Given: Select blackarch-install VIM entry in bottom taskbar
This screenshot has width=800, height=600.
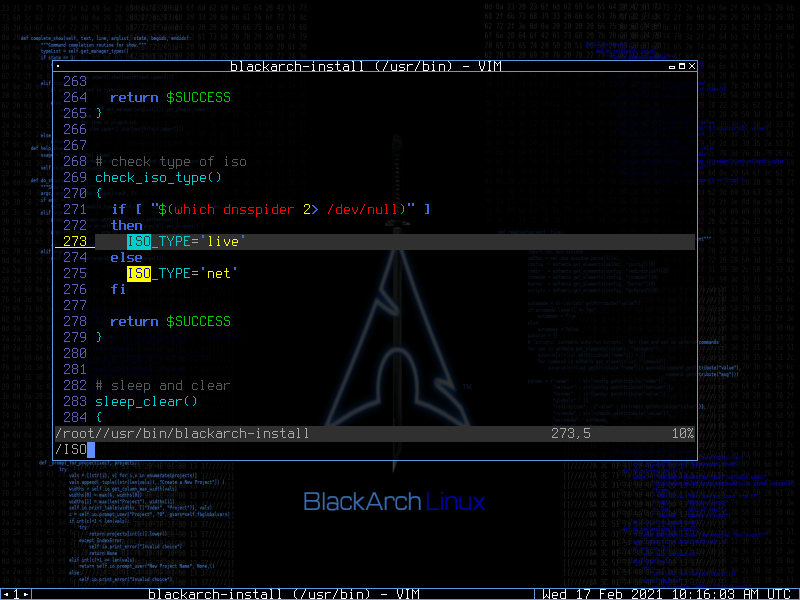Looking at the screenshot, I should tap(284, 594).
